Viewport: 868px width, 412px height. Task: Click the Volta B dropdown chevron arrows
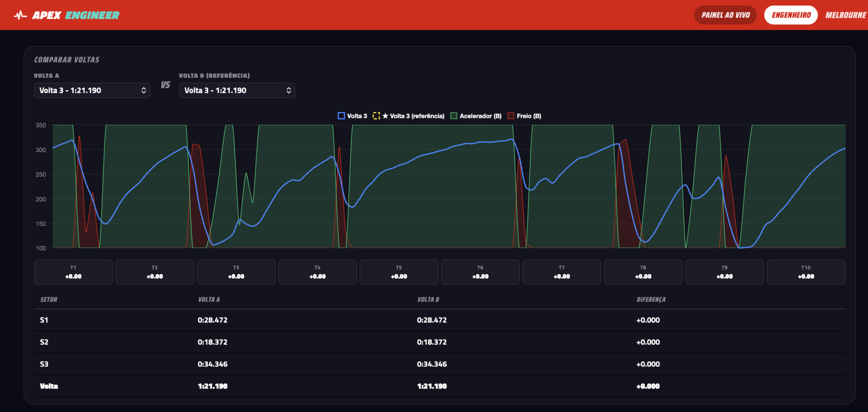click(289, 90)
